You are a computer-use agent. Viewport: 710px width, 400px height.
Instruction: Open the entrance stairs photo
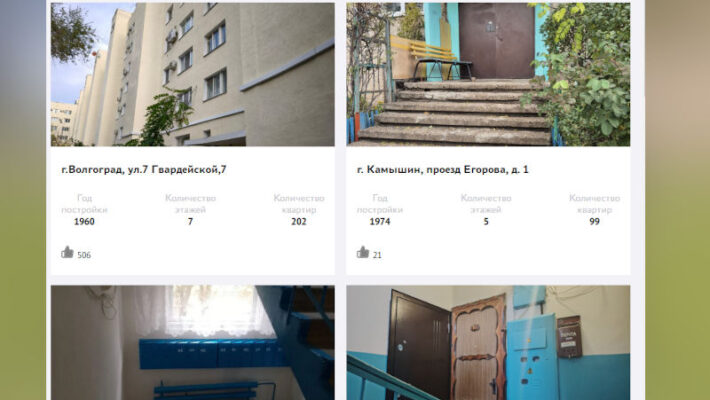[488, 74]
